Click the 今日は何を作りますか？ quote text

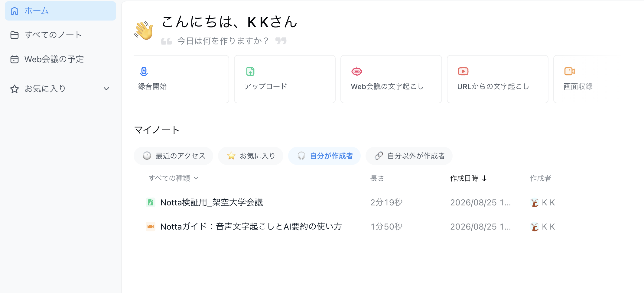223,41
